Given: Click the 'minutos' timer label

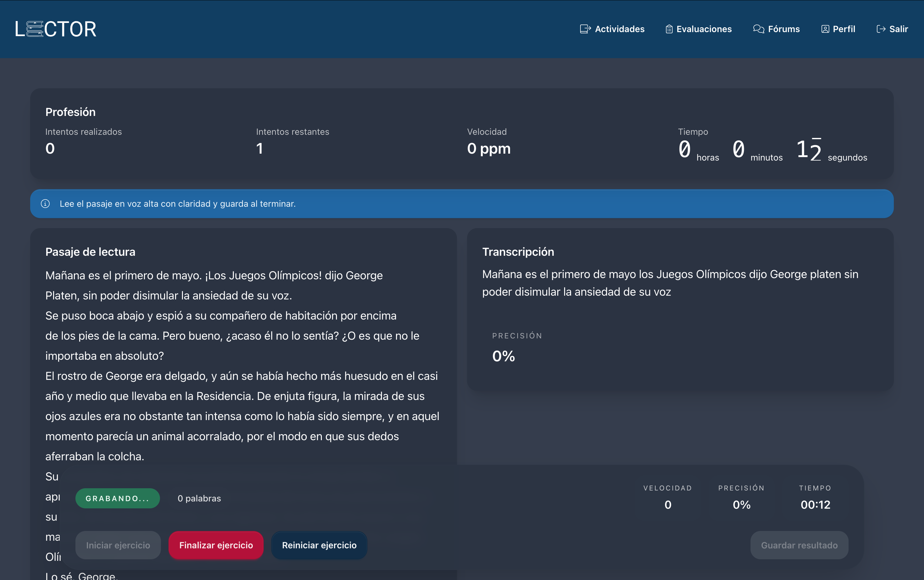Looking at the screenshot, I should pyautogui.click(x=766, y=158).
